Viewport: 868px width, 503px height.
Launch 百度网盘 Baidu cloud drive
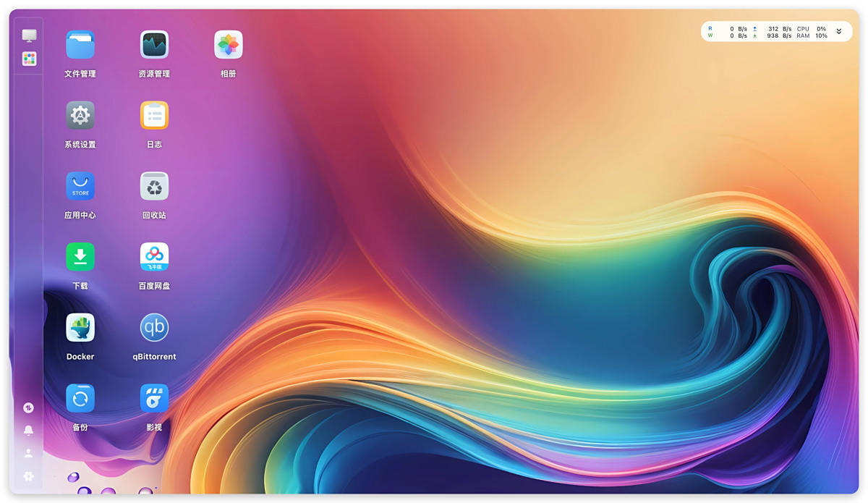point(154,257)
